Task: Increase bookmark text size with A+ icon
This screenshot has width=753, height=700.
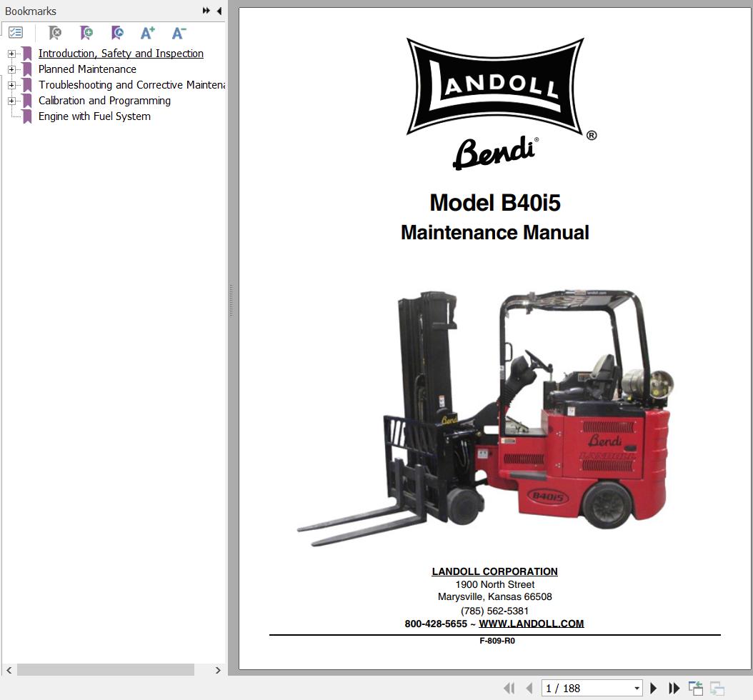Action: pos(147,33)
